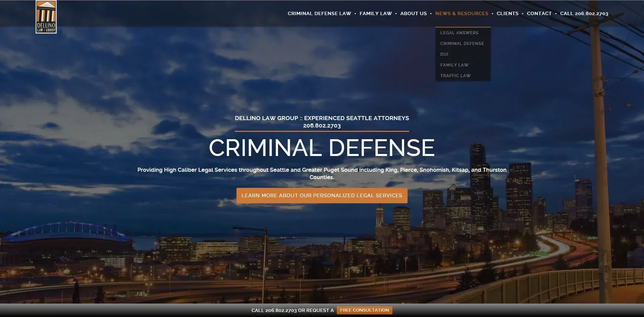
Task: Click the Learn More About Personalized Legal Services button
Action: pos(322,195)
